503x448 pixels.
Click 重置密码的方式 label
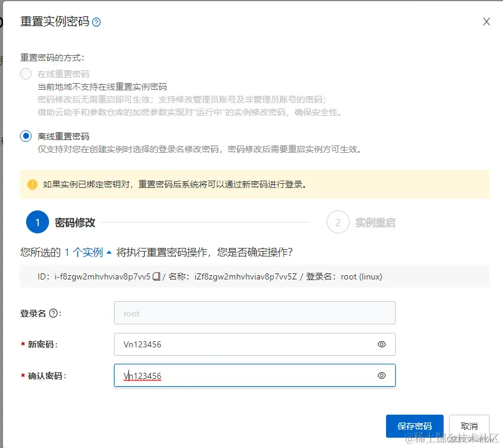(x=52, y=58)
